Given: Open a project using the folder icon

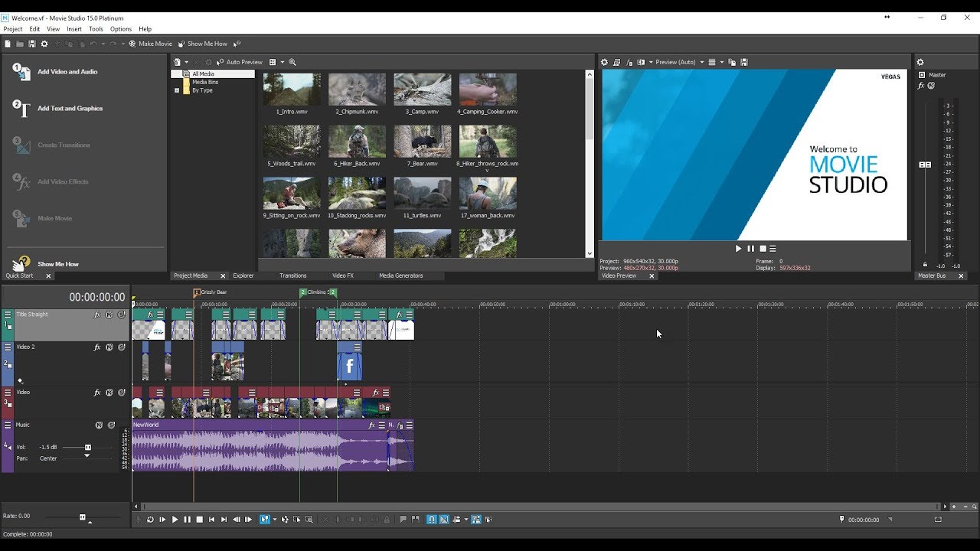Looking at the screenshot, I should point(20,44).
